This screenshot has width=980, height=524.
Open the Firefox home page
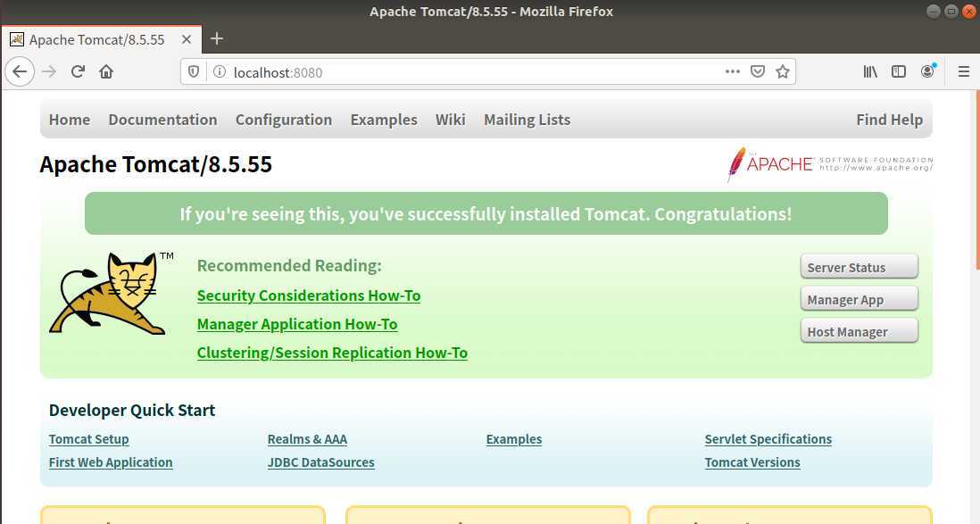(106, 72)
